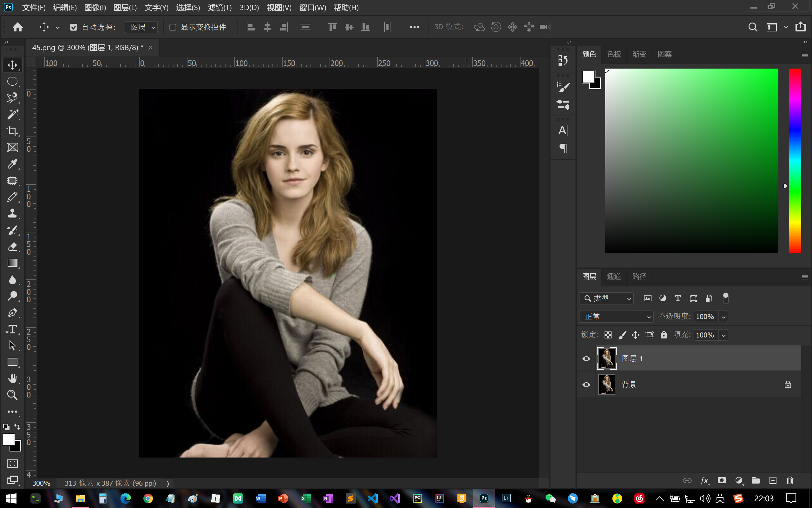Open the layer filter 类型 dropdown
This screenshot has height=508, width=812.
point(606,298)
